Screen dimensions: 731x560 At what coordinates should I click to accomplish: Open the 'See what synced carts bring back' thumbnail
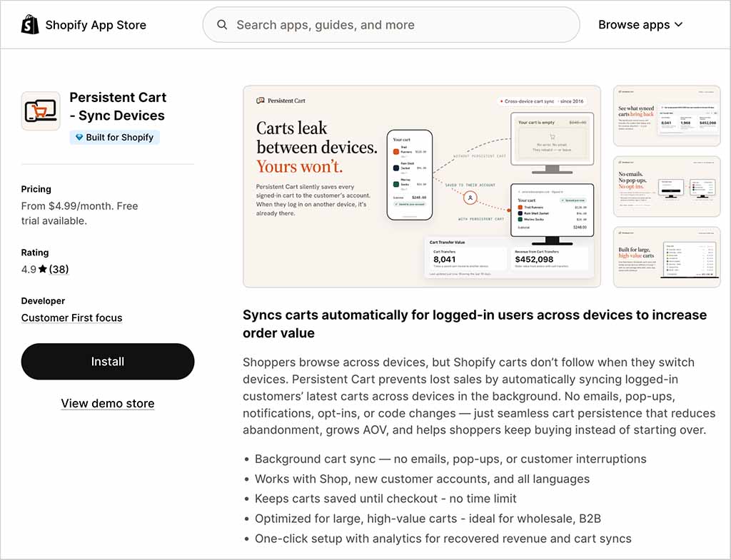667,116
